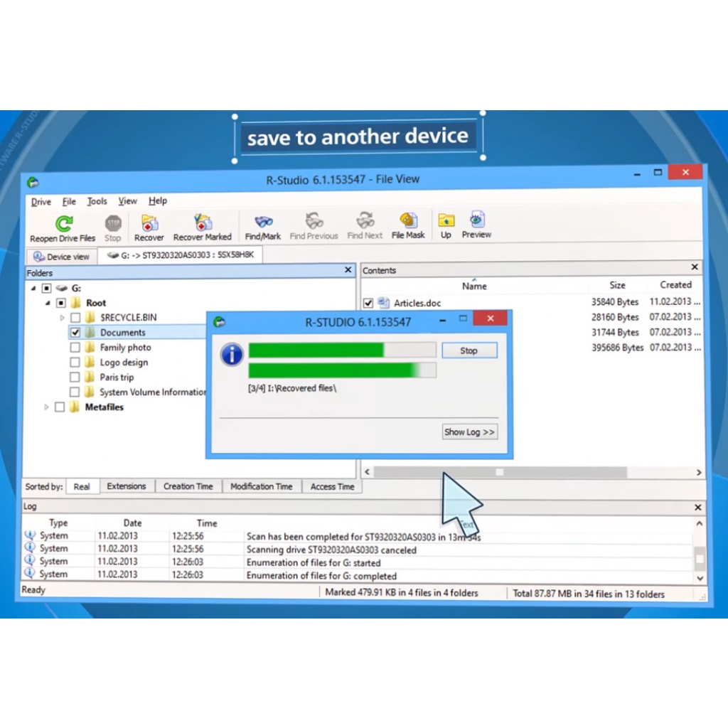The image size is (728, 728).
Task: Open the Tools menu
Action: (97, 201)
